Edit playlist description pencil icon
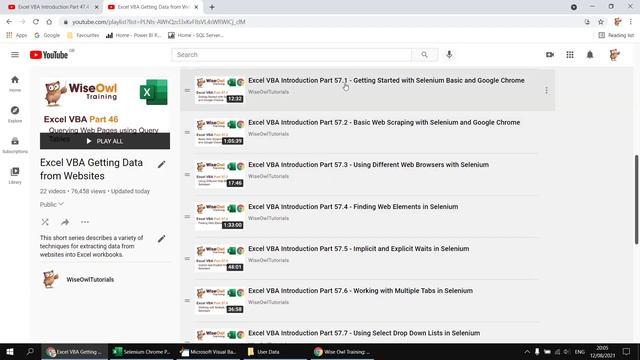 coord(162,239)
